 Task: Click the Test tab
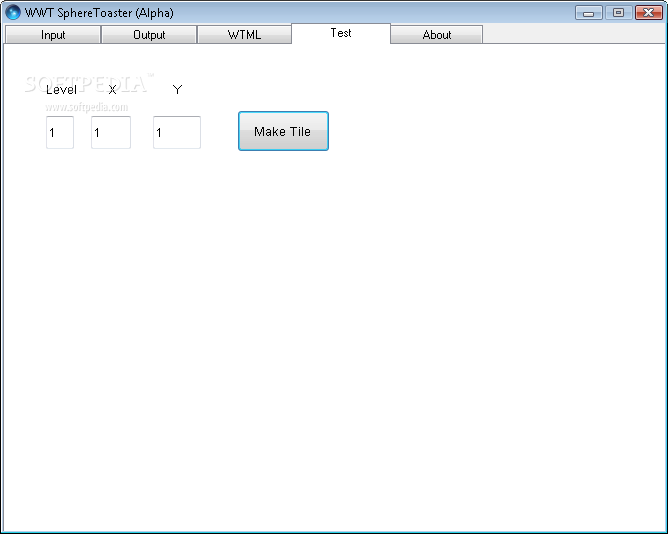tap(341, 33)
